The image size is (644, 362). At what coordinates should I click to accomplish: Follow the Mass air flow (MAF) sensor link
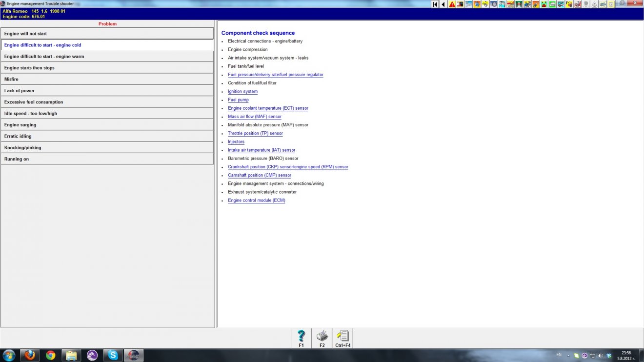254,117
